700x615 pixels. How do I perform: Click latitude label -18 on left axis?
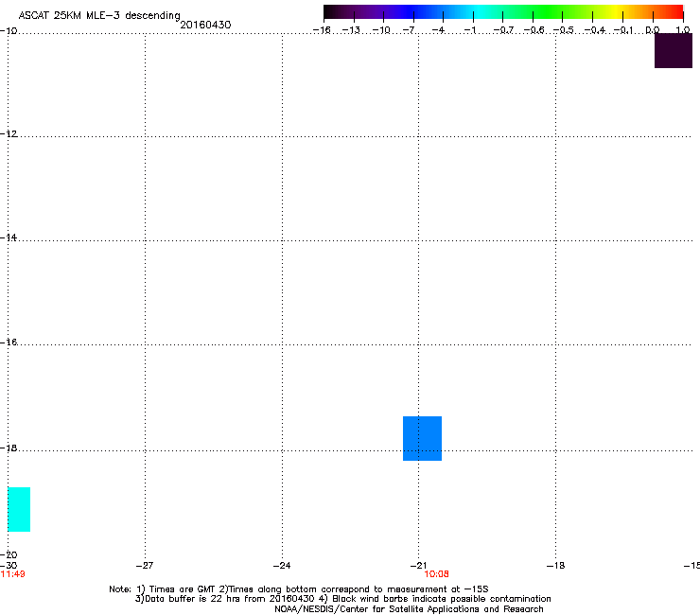9,448
